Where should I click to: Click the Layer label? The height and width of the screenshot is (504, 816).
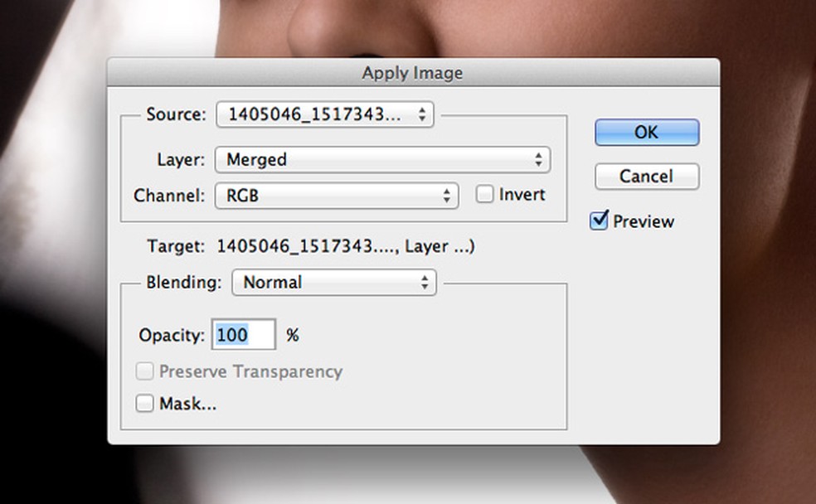(x=181, y=159)
